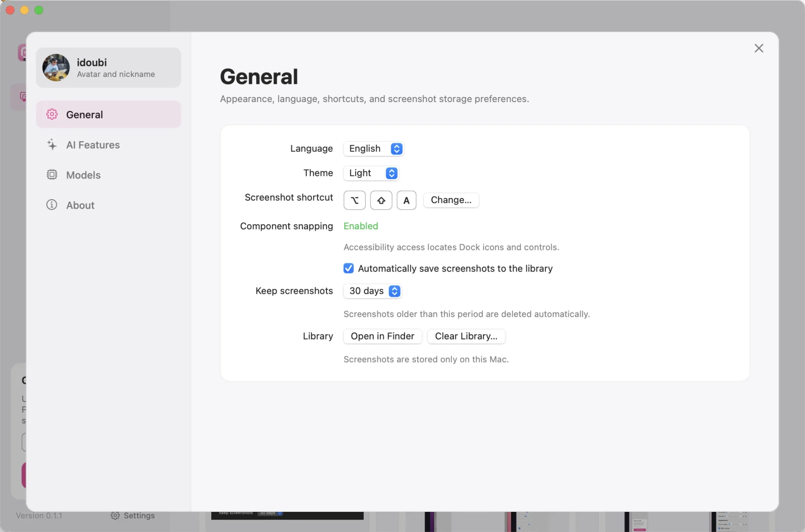Click the Settings label in background window
Image resolution: width=805 pixels, height=532 pixels.
coord(139,516)
